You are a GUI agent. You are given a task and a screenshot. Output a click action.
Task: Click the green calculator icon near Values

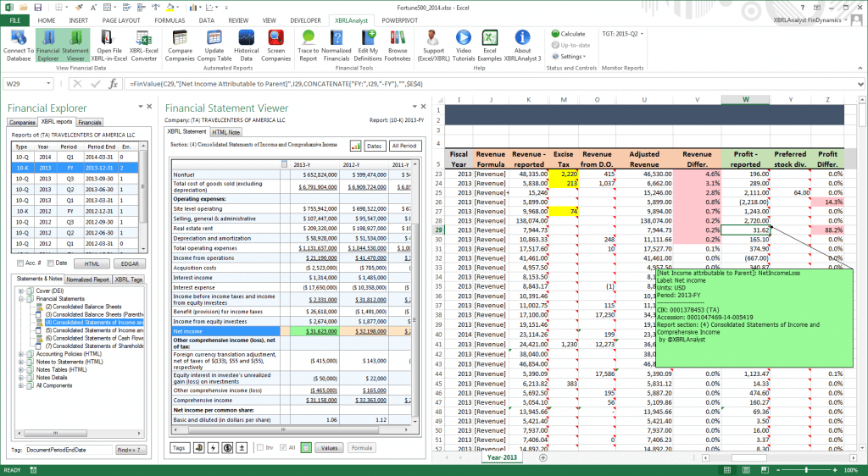[x=305, y=448]
